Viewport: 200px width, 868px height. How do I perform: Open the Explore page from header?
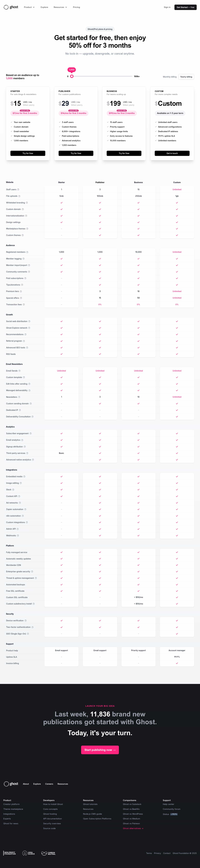coord(44,7)
